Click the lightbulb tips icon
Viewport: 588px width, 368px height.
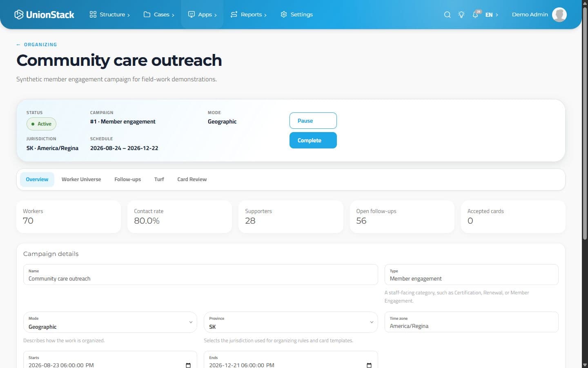461,14
